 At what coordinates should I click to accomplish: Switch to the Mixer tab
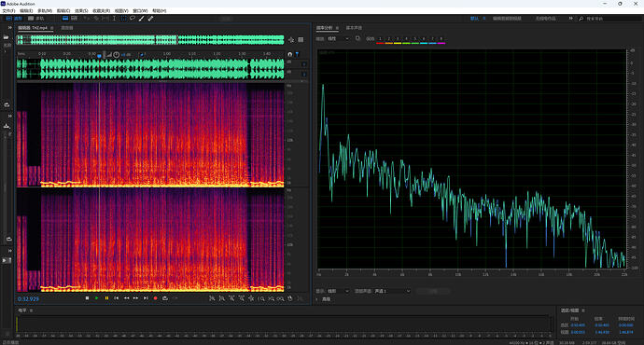click(x=67, y=28)
